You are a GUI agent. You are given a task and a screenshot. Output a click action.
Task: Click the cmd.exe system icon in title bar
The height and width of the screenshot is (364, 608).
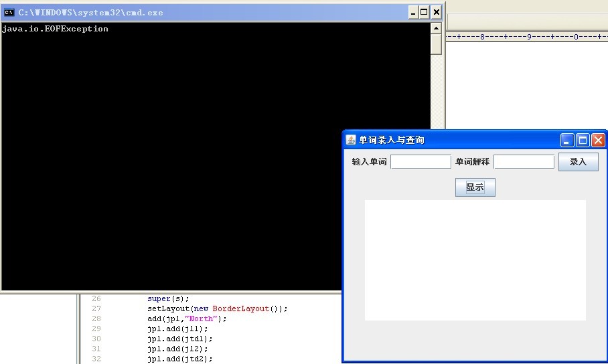(x=9, y=13)
